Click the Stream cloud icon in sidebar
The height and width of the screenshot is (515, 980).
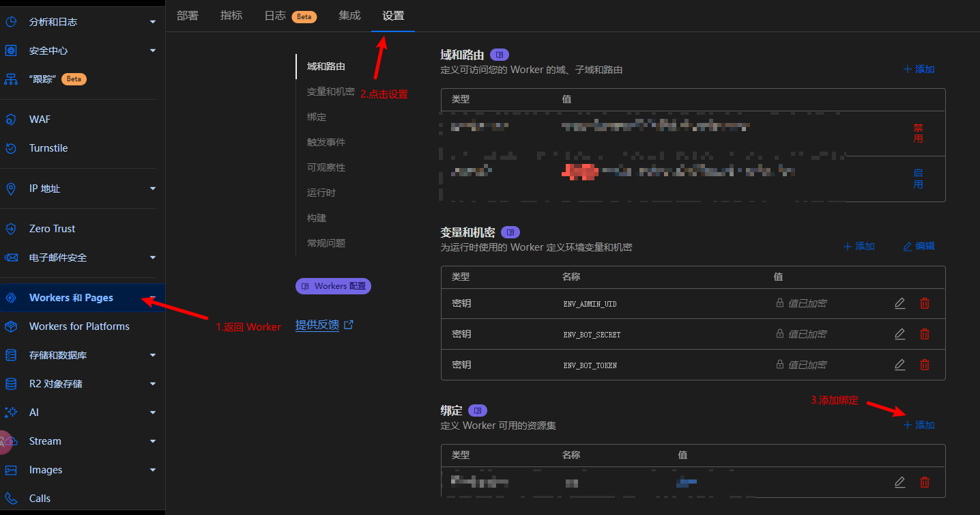[x=11, y=441]
